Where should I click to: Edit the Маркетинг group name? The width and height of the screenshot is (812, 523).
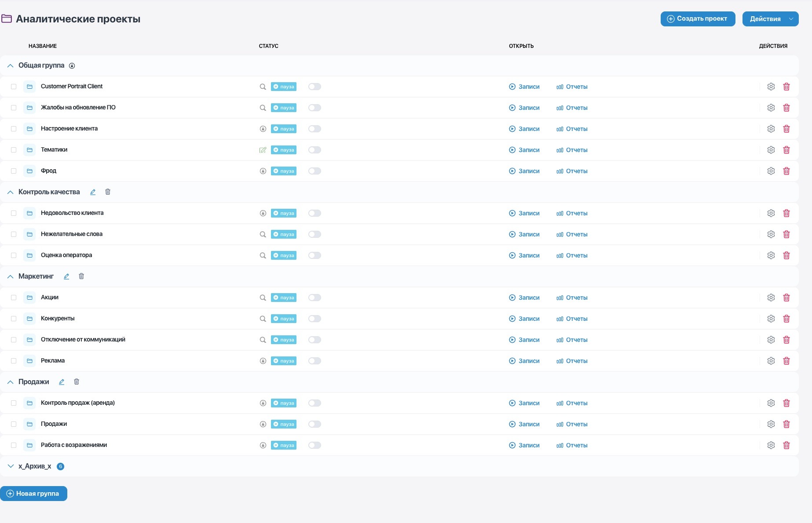pyautogui.click(x=66, y=276)
